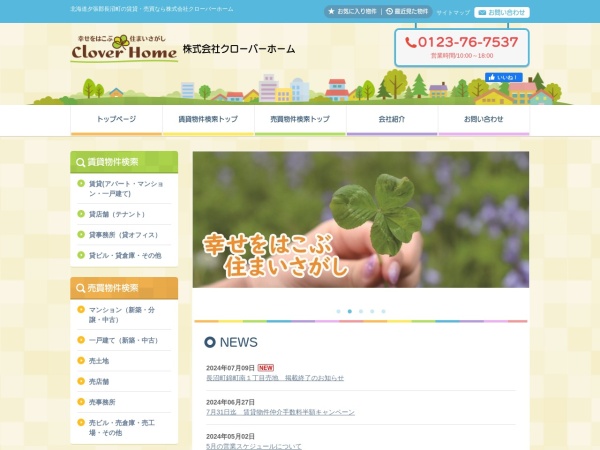Select 売店舗 link

tap(99, 382)
